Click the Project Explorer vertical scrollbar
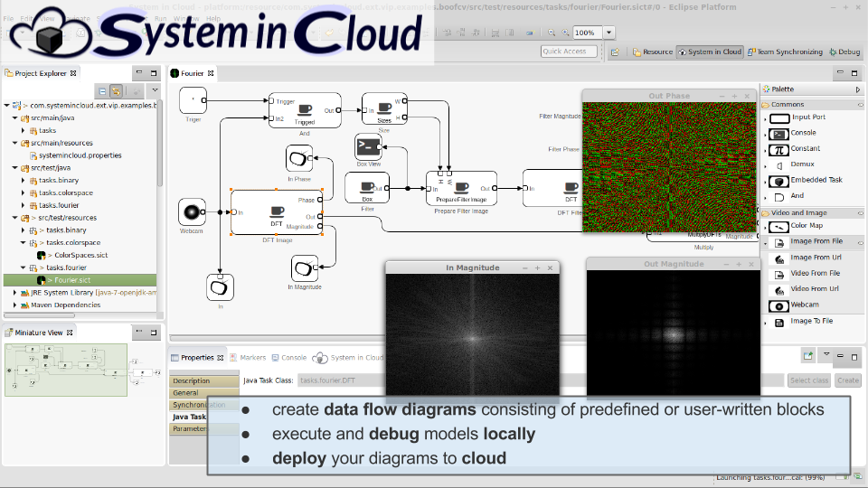The height and width of the screenshot is (488, 868). pyautogui.click(x=160, y=144)
